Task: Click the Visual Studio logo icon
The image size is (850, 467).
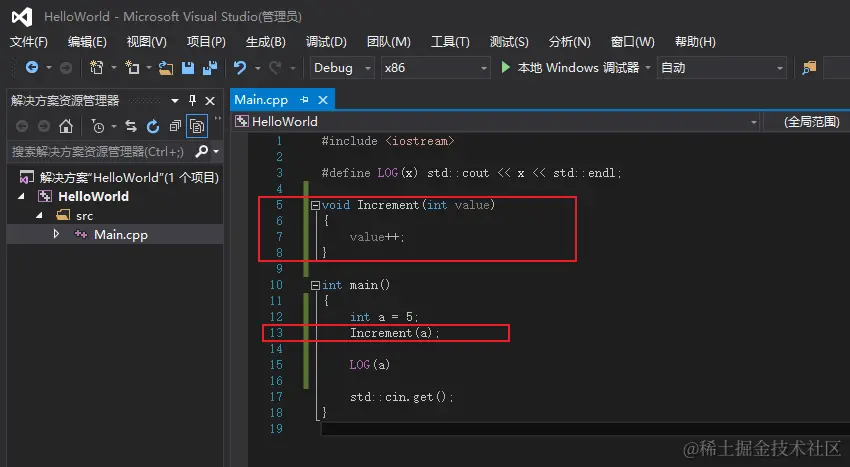Action: (x=22, y=17)
